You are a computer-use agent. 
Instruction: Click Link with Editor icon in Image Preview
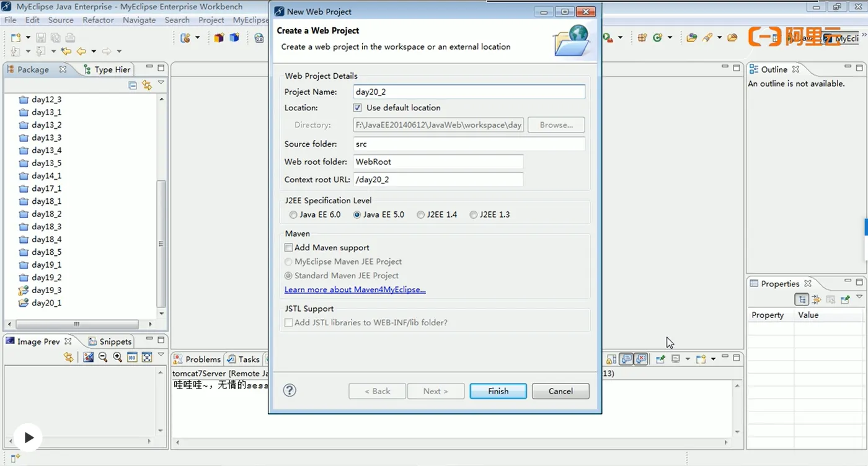pos(69,358)
